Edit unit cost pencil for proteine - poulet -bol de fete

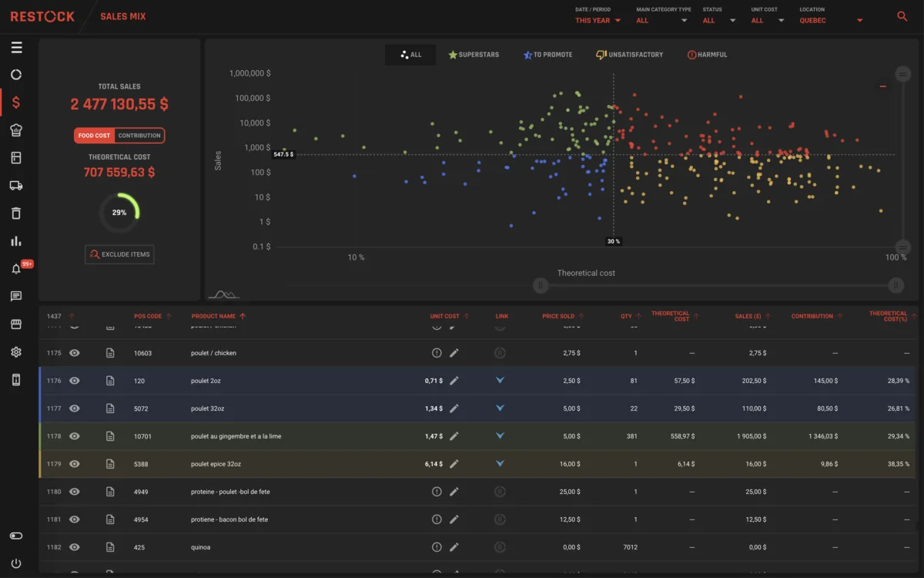pos(454,492)
